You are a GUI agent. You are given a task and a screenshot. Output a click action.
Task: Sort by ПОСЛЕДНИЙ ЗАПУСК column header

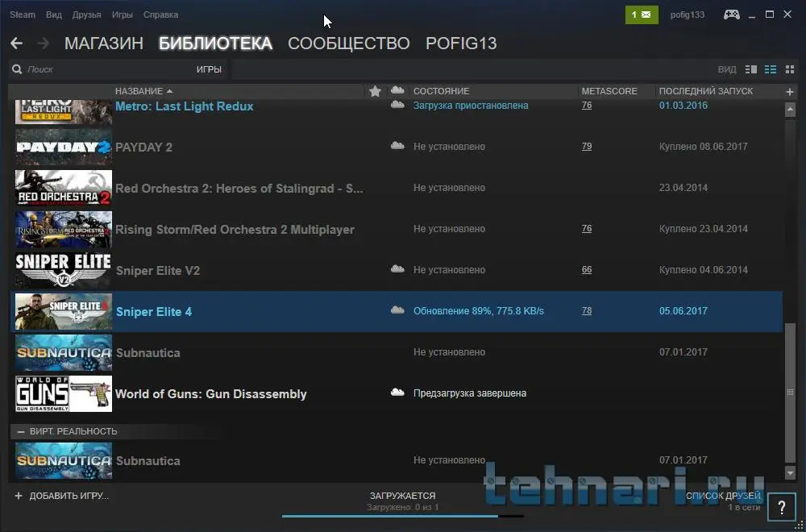pos(706,92)
